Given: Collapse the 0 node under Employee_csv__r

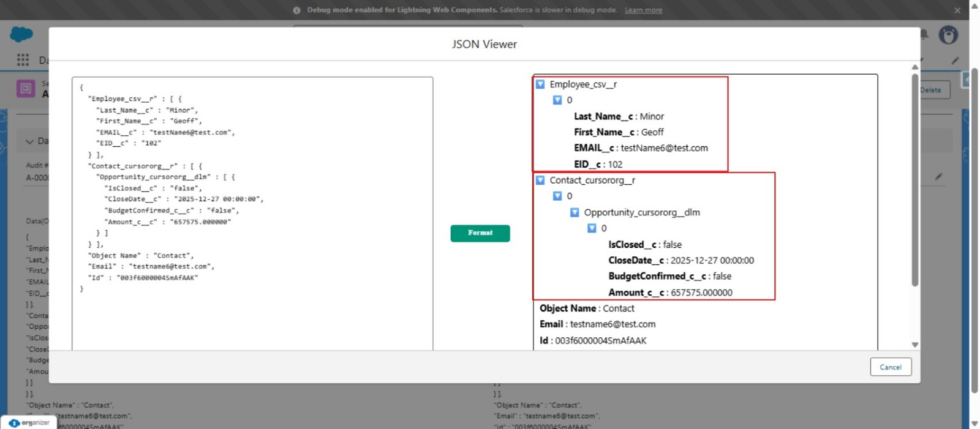Looking at the screenshot, I should tap(557, 100).
